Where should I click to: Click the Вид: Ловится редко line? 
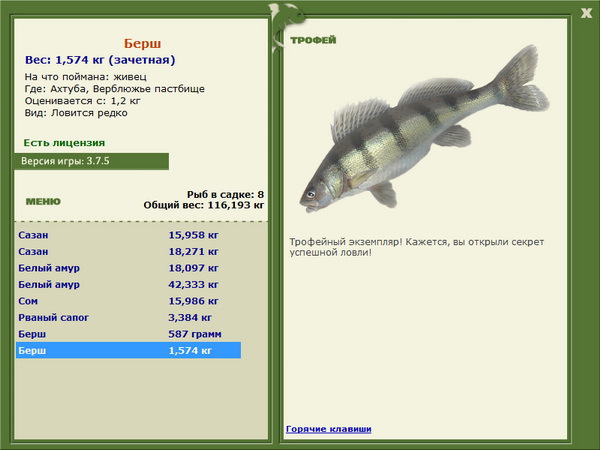pyautogui.click(x=76, y=113)
